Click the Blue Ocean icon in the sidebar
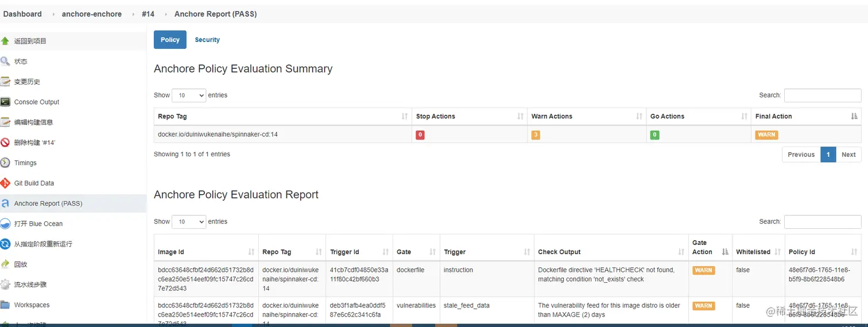 point(5,224)
